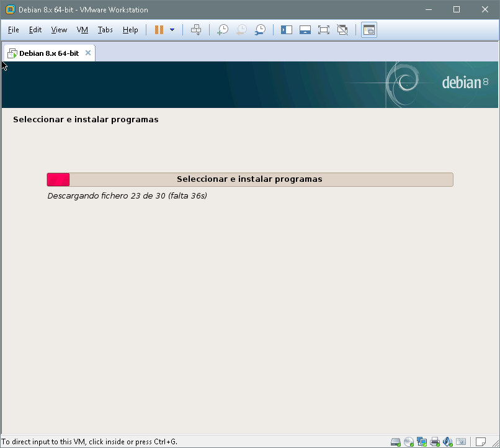
Task: Open the View menu
Action: click(59, 30)
